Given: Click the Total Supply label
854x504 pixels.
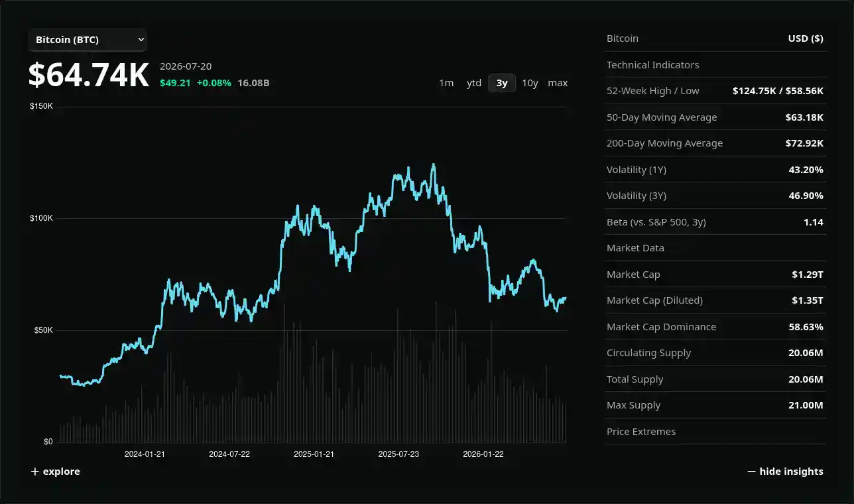Looking at the screenshot, I should pyautogui.click(x=635, y=379).
